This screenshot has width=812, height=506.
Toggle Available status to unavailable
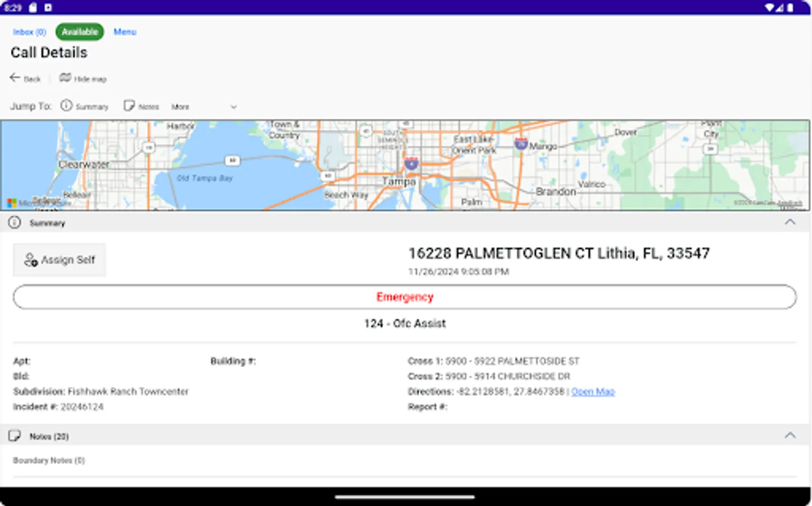coord(79,31)
